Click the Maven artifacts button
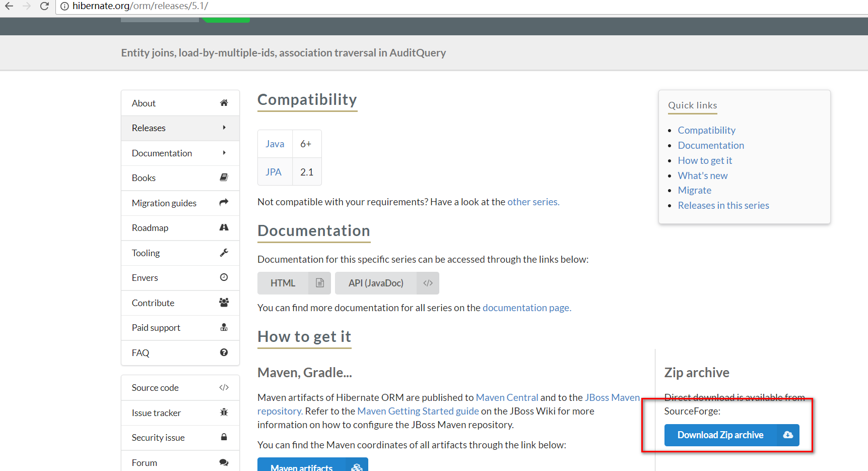 click(x=313, y=464)
